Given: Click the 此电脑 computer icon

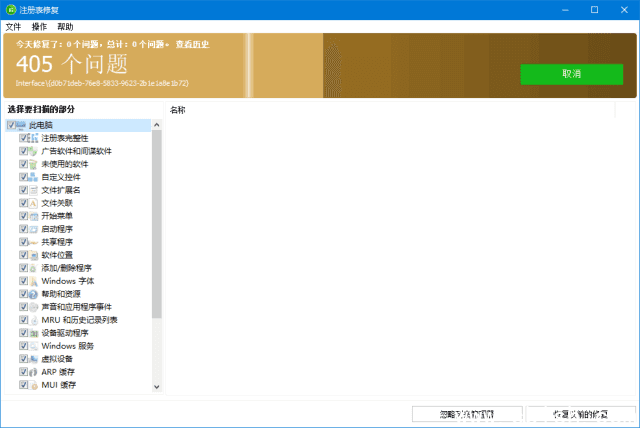Looking at the screenshot, I should coord(21,125).
